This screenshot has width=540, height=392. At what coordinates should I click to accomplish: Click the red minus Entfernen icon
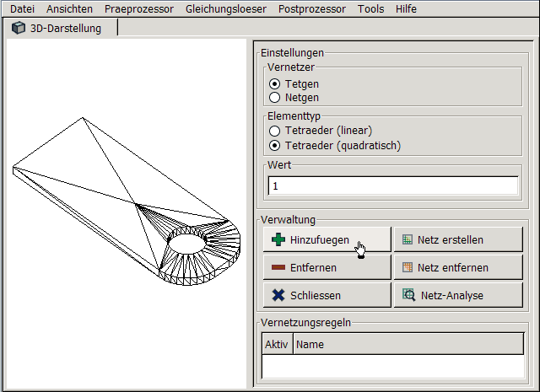[x=278, y=268]
